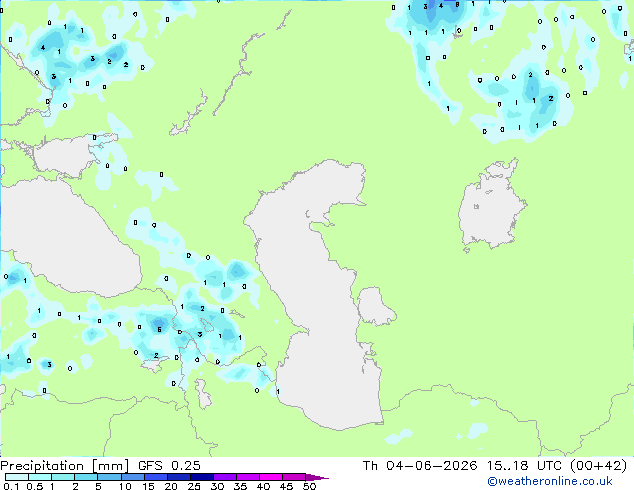
Task: Click the 1–2 mm legend color swatch
Action: 63,477
